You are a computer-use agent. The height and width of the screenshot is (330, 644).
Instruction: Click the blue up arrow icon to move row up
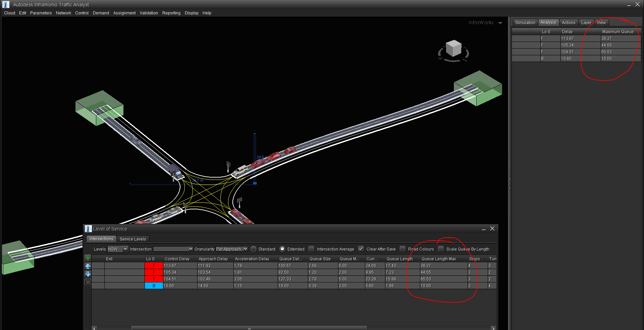pyautogui.click(x=88, y=266)
